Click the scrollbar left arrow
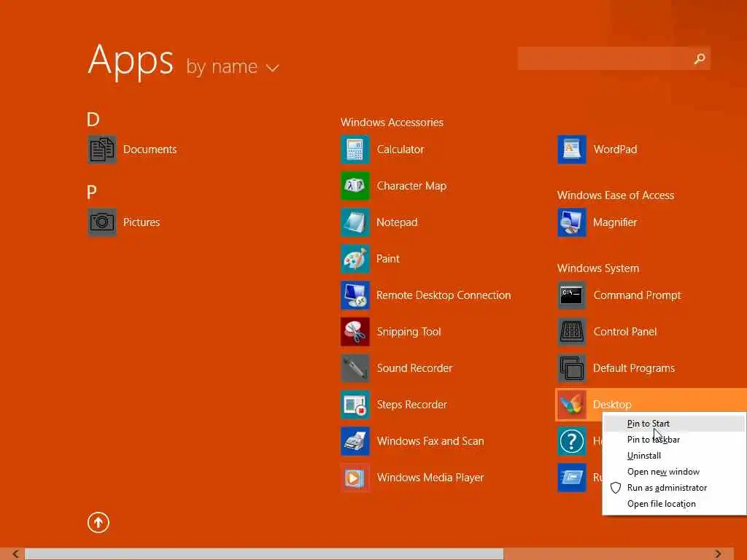The width and height of the screenshot is (747, 560). pos(16,554)
